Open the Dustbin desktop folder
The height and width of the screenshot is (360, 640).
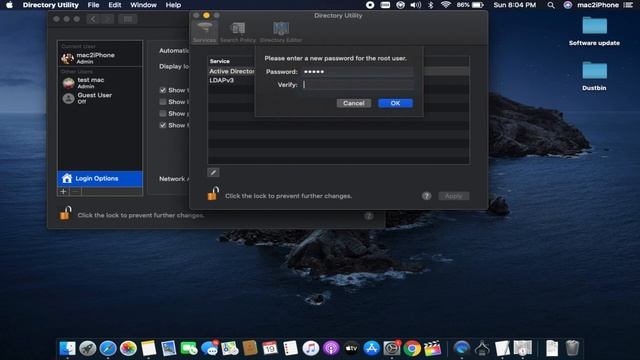[594, 76]
